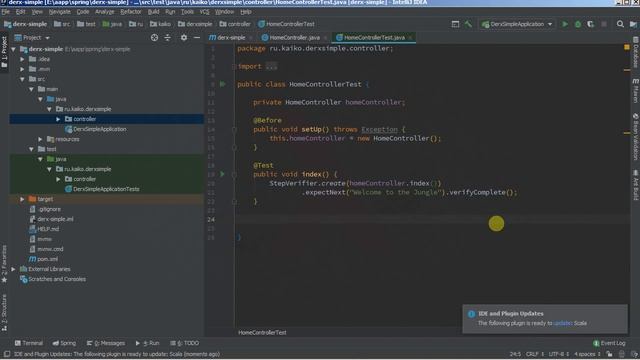Click the update link in notification

[562, 323]
